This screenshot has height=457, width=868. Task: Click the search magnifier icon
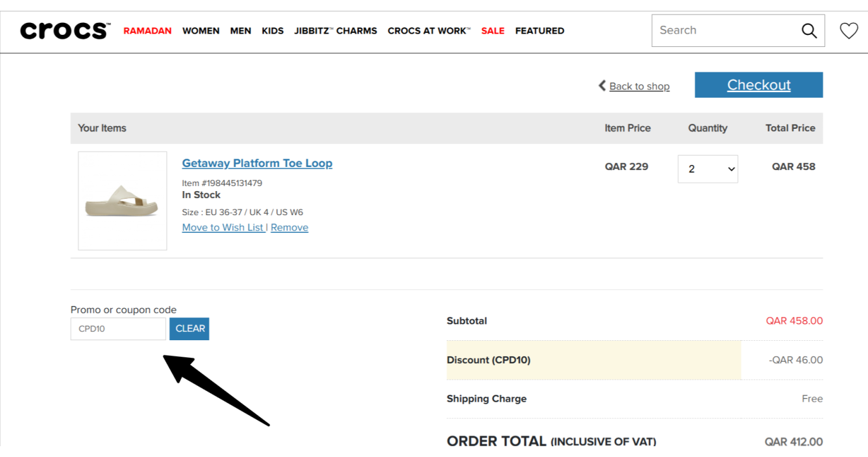tap(809, 30)
